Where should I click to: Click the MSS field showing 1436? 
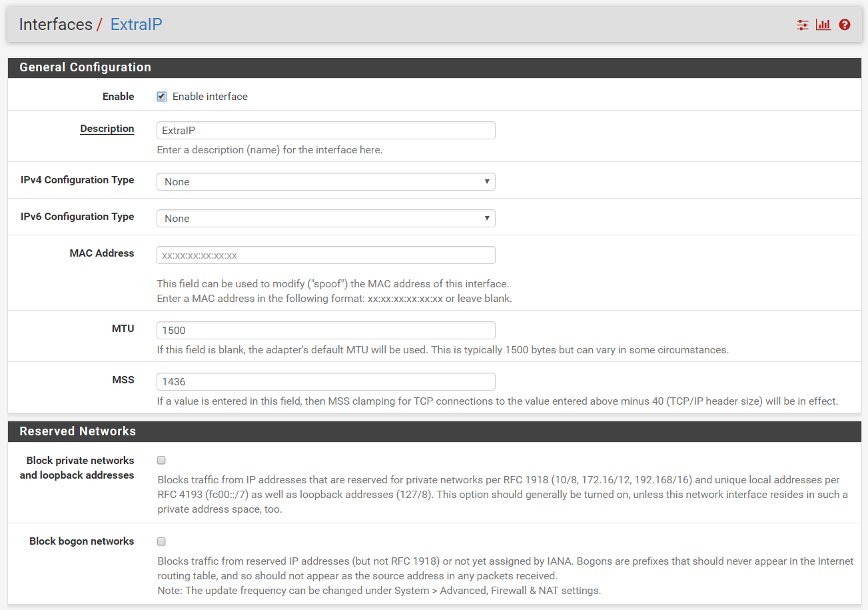[x=326, y=381]
